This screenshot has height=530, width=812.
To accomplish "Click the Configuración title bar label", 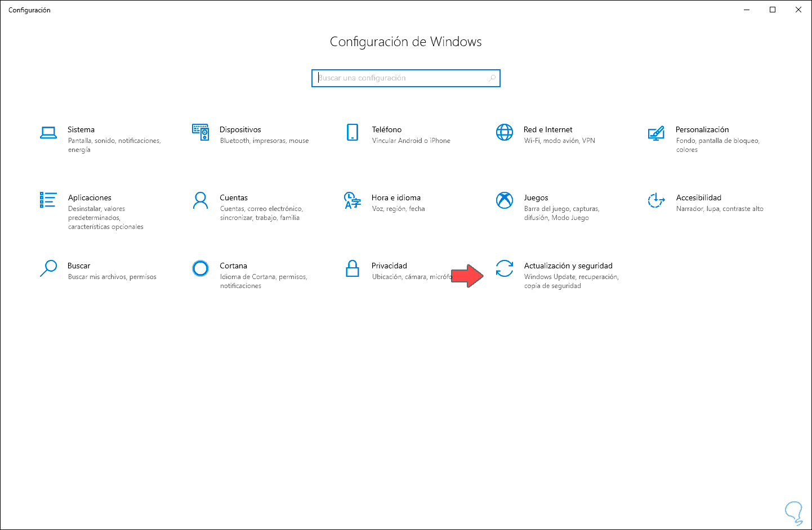I will coord(29,10).
